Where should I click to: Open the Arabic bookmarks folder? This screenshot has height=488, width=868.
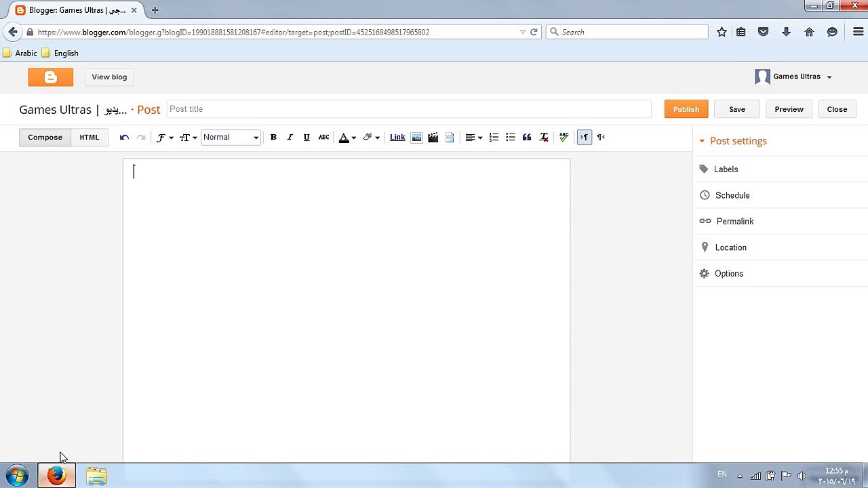[x=20, y=53]
